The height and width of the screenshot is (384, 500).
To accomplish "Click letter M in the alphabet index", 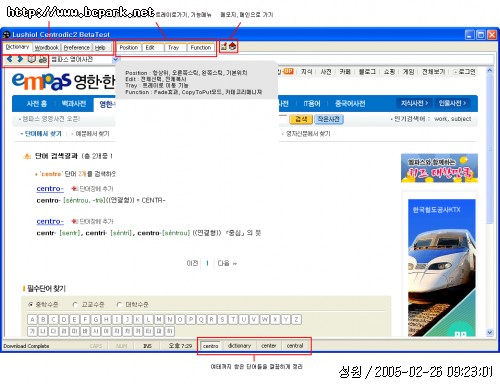I will pyautogui.click(x=159, y=319).
